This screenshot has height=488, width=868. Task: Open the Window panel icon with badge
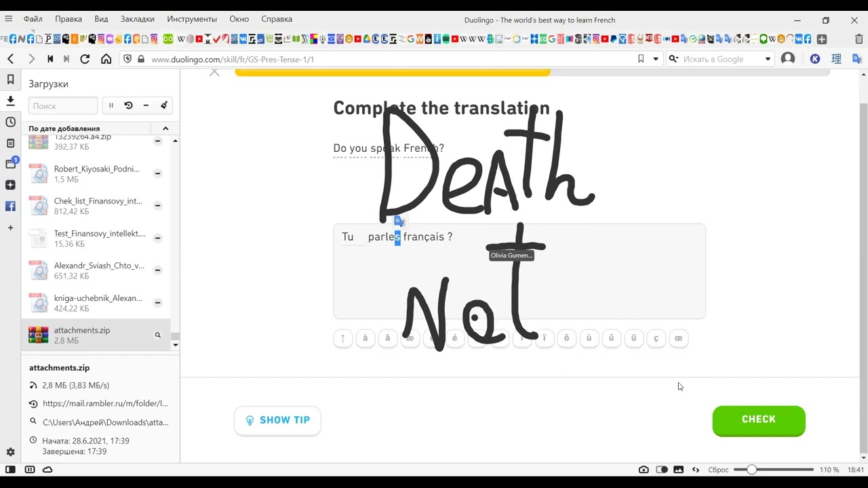pyautogui.click(x=11, y=163)
